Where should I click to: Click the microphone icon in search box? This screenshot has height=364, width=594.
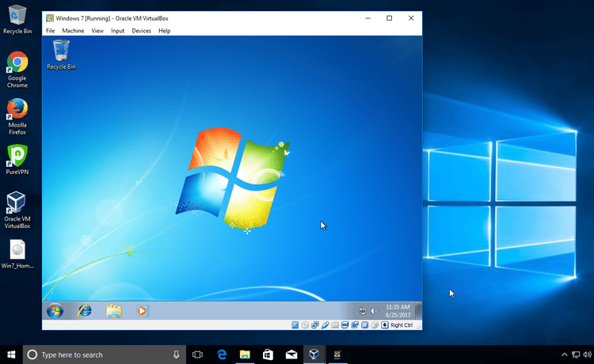click(176, 355)
